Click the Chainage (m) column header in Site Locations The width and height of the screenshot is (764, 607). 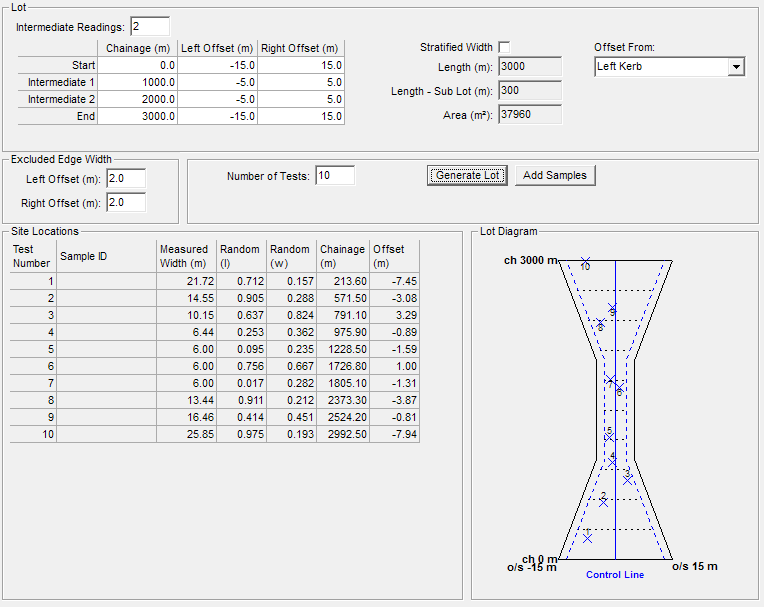click(342, 256)
